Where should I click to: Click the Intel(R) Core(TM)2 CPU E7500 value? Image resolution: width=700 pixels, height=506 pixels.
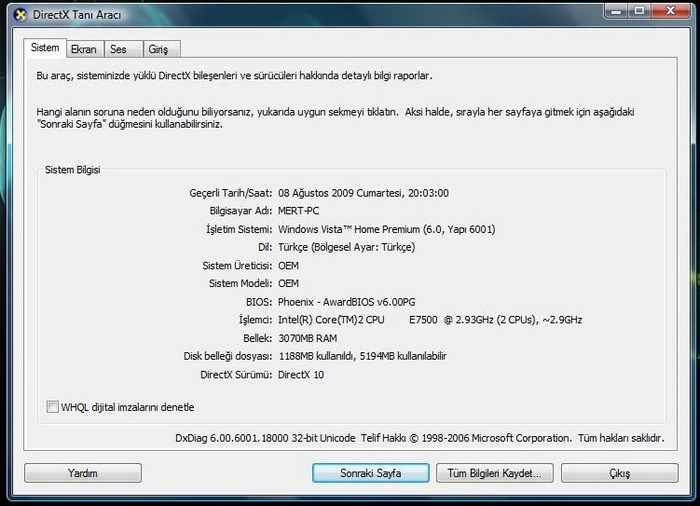click(x=430, y=320)
